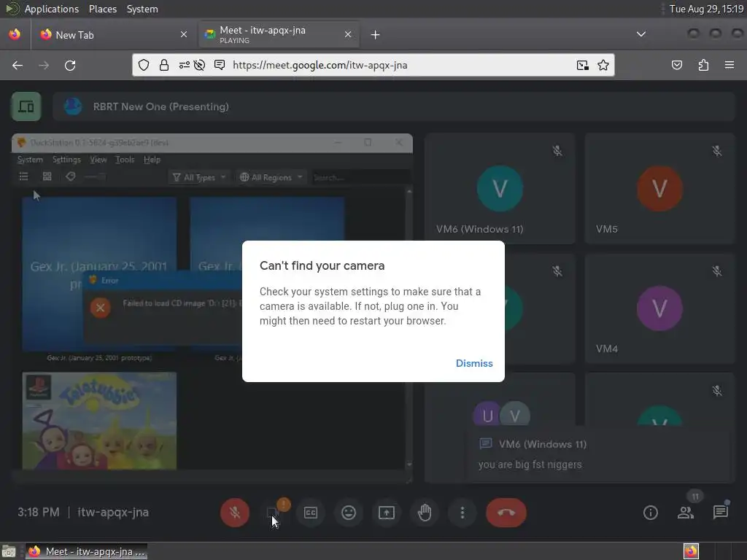This screenshot has width=747, height=560.
Task: Click the presentation screen icon
Action: coord(26,106)
